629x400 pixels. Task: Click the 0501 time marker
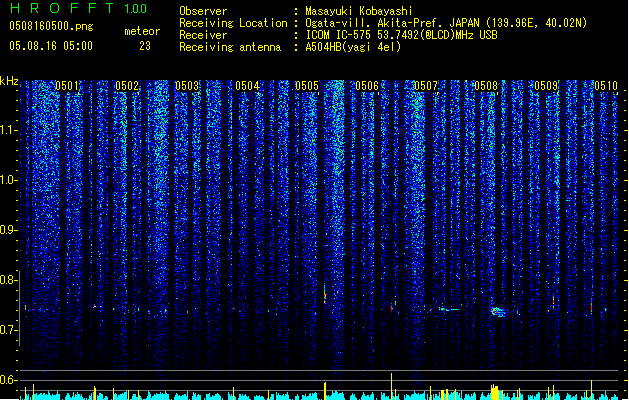[x=67, y=86]
